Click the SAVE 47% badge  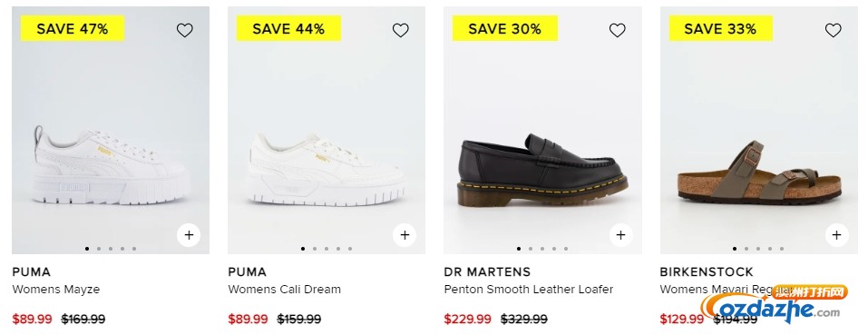(73, 29)
